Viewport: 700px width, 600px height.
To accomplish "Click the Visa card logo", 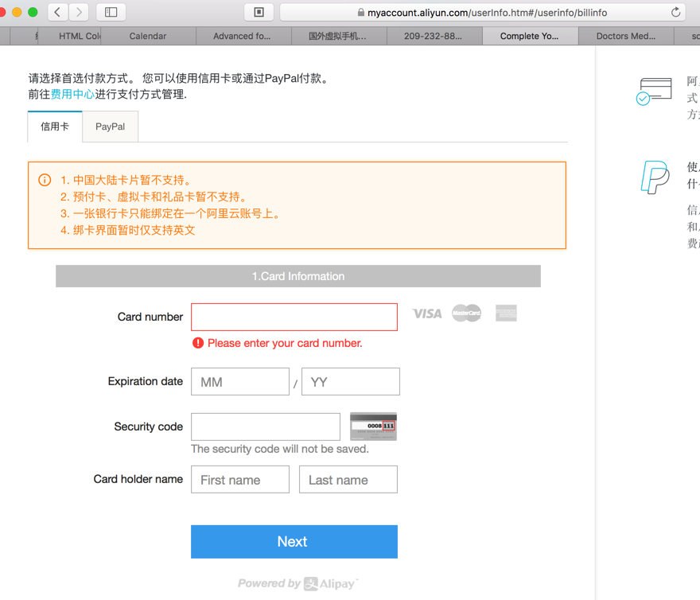I will [x=427, y=314].
